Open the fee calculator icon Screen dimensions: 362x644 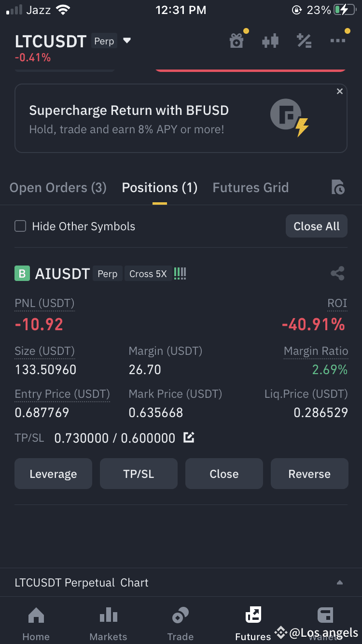click(x=304, y=41)
